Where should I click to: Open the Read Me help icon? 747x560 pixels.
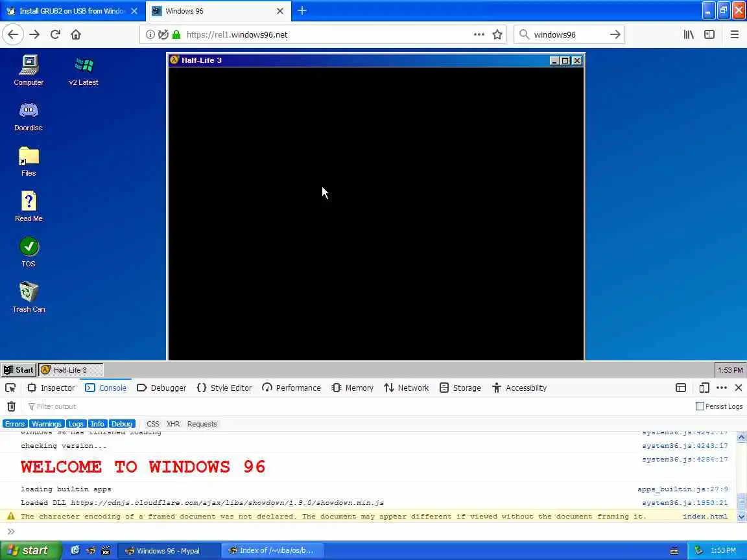pyautogui.click(x=29, y=207)
